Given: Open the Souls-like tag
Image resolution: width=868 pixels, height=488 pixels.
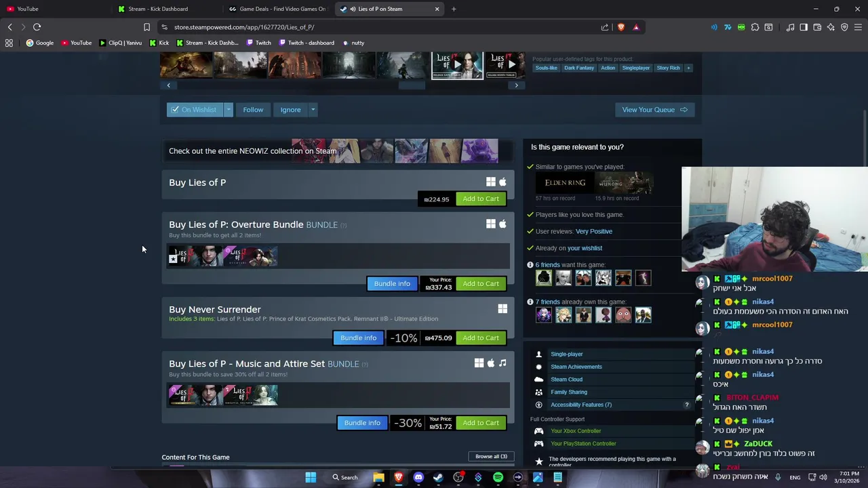Looking at the screenshot, I should [x=546, y=68].
